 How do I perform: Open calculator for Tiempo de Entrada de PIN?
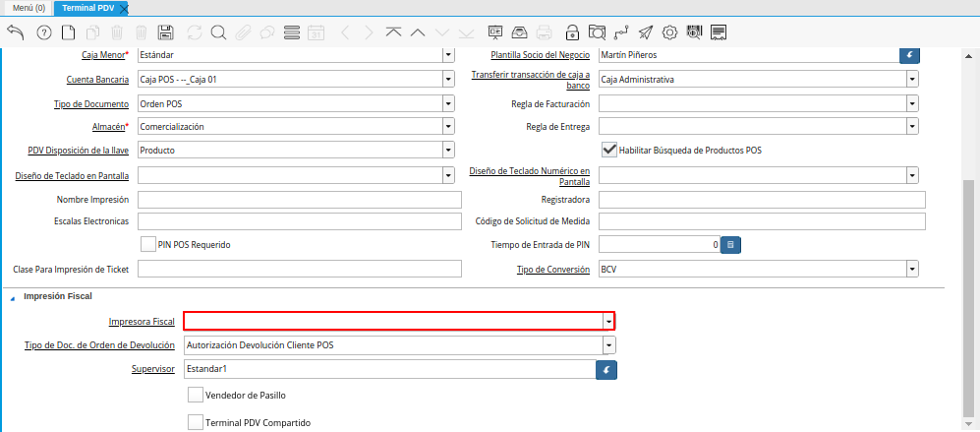coord(730,245)
